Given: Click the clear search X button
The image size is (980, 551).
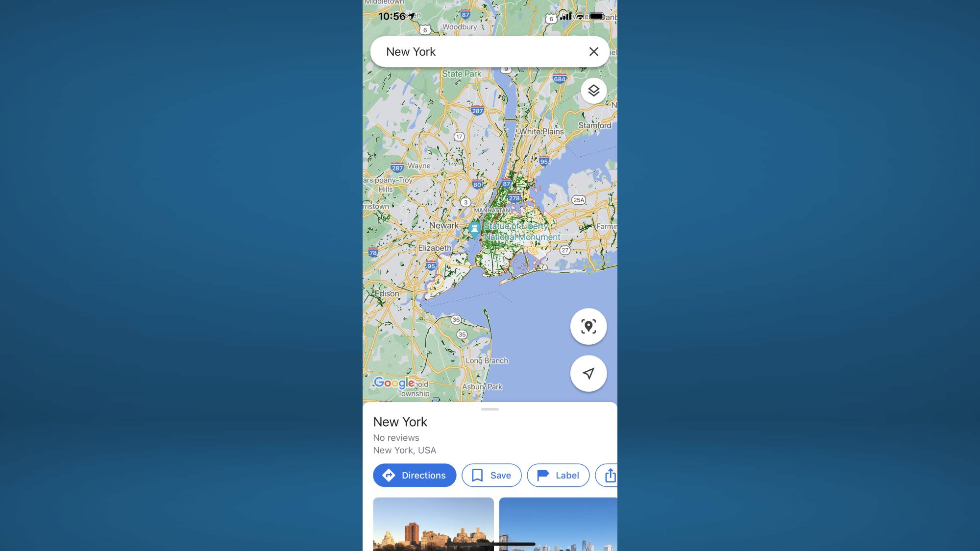Looking at the screenshot, I should (x=593, y=51).
